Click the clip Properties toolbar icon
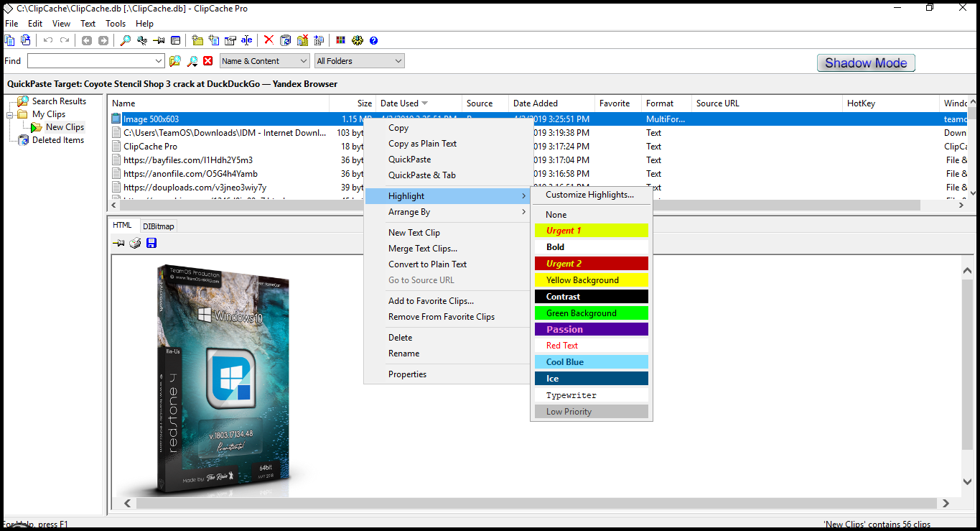The image size is (980, 531). click(x=230, y=40)
